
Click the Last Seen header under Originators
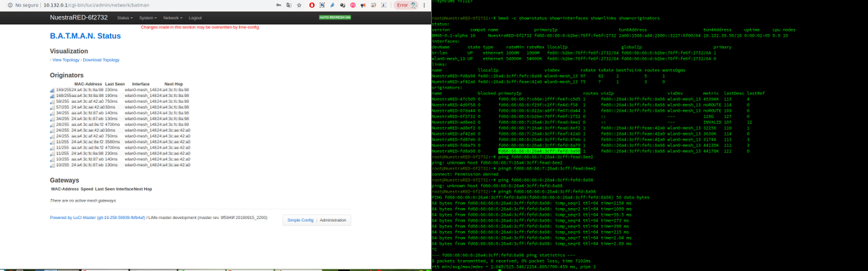pyautogui.click(x=115, y=84)
